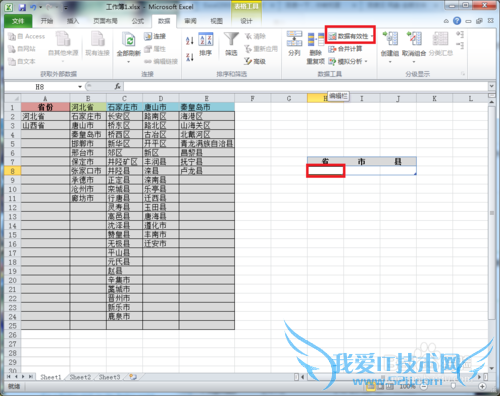This screenshot has width=500, height=396.
Task: Click the Refresh All (全部刷新) icon
Action: tap(129, 41)
